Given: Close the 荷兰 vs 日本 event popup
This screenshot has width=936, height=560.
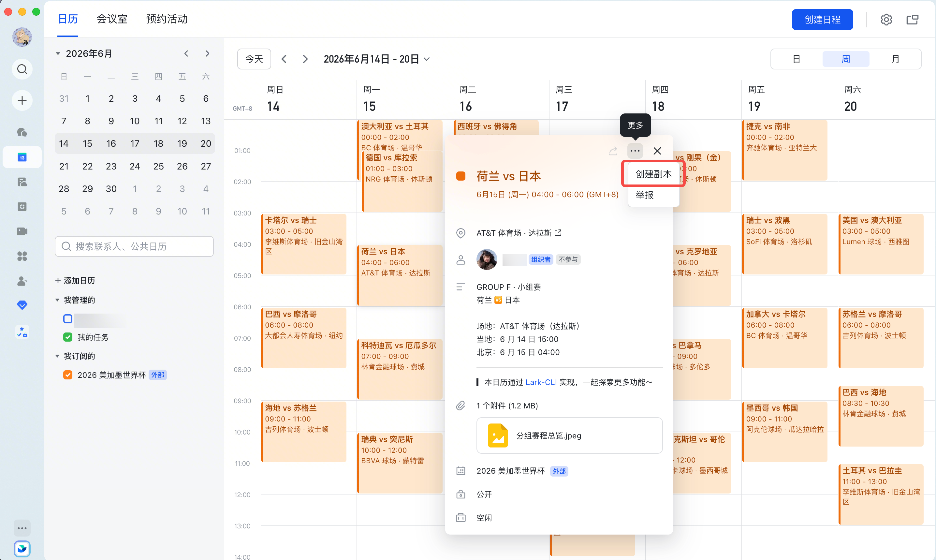Looking at the screenshot, I should [657, 151].
